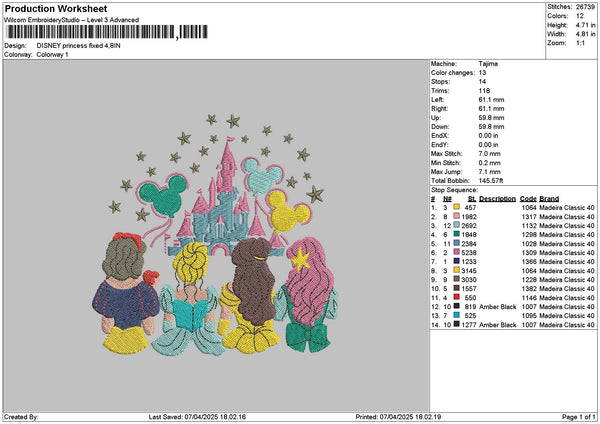The width and height of the screenshot is (600, 424).
Task: Click the brown-gray swatch beside 3030 stitches
Action: (x=457, y=279)
